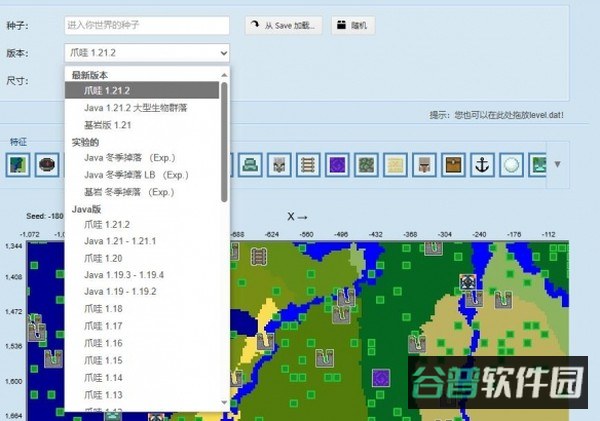Click the mineshaft marker on the map

tap(259, 256)
